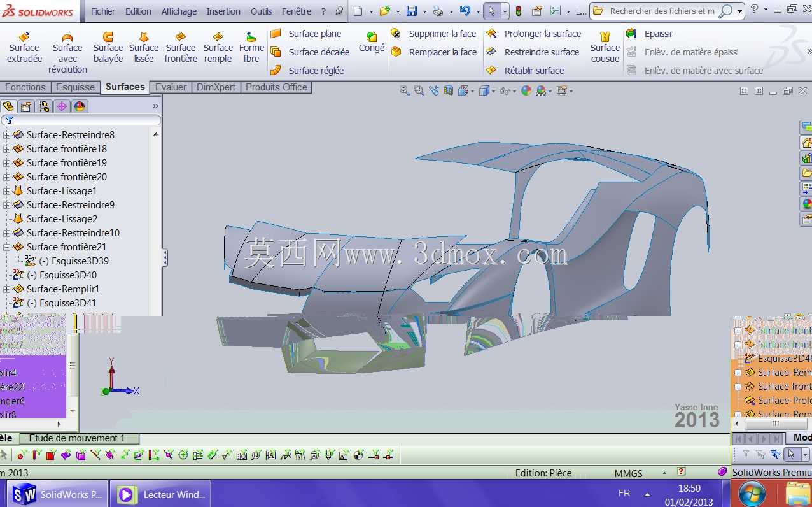Switch to the Produits Office tab

pyautogui.click(x=276, y=87)
